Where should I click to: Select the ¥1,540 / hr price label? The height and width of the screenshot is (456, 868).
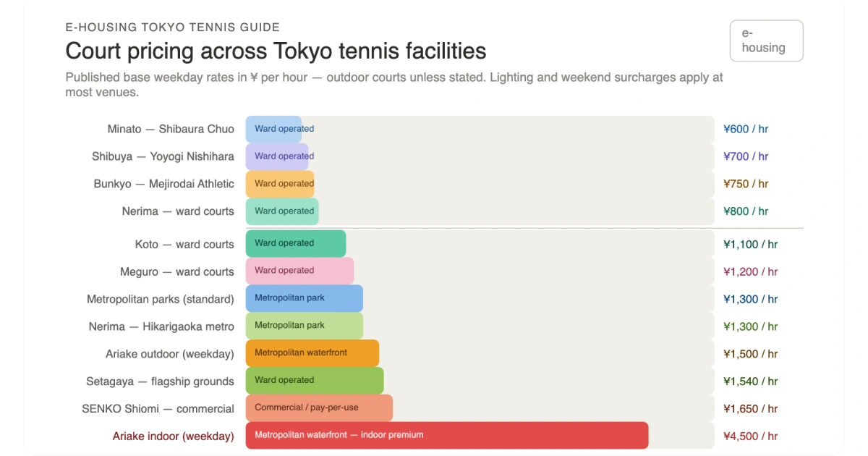pos(750,381)
